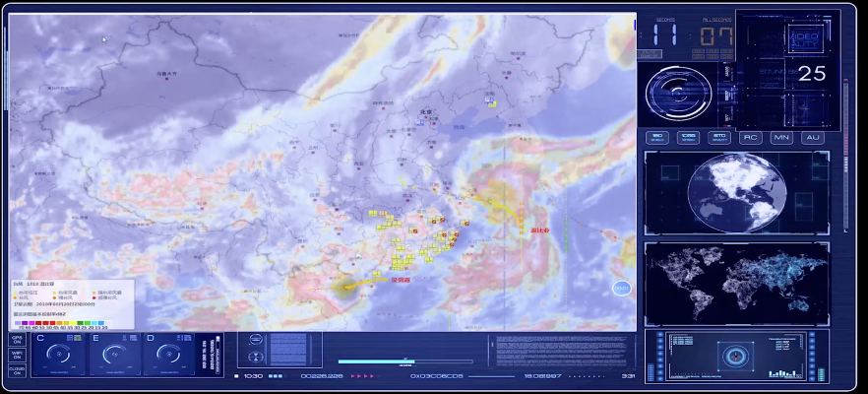Click the vertical level meter on right edge
Screen dimensions: 868x394
[845, 156]
